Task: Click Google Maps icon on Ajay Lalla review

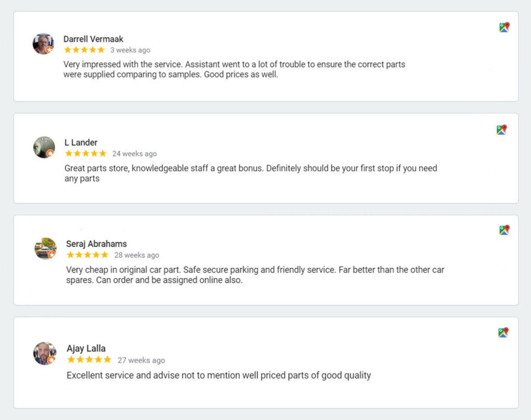Action: pos(503,332)
